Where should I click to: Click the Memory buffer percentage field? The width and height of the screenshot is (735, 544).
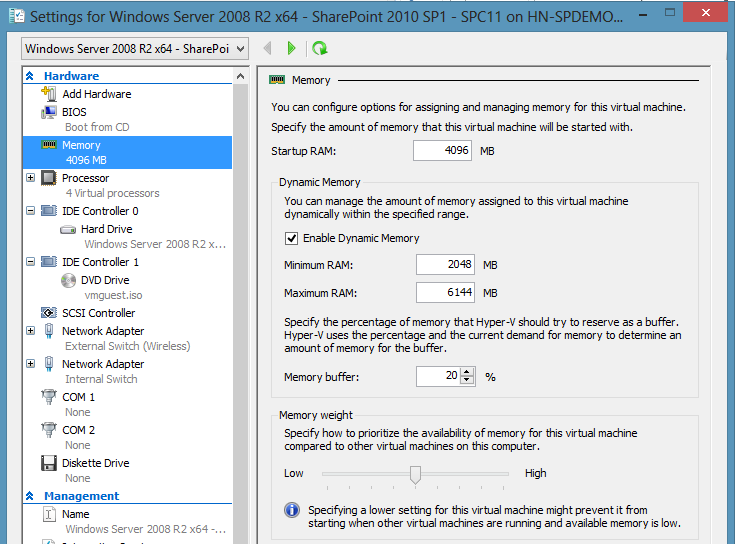click(439, 376)
